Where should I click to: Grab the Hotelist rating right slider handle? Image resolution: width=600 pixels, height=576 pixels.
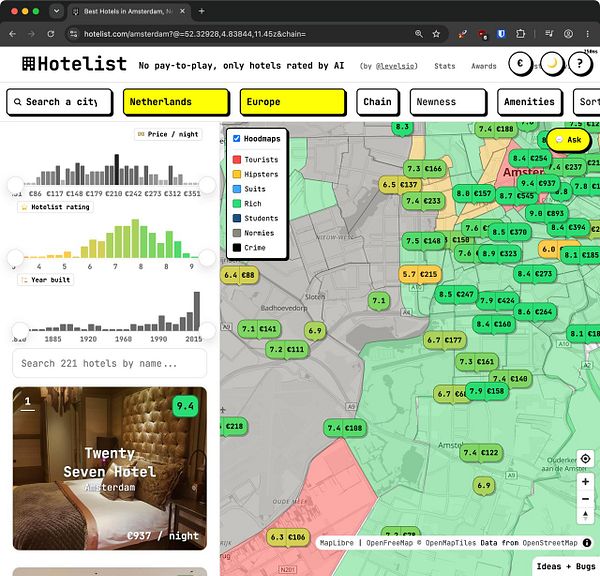pos(207,258)
